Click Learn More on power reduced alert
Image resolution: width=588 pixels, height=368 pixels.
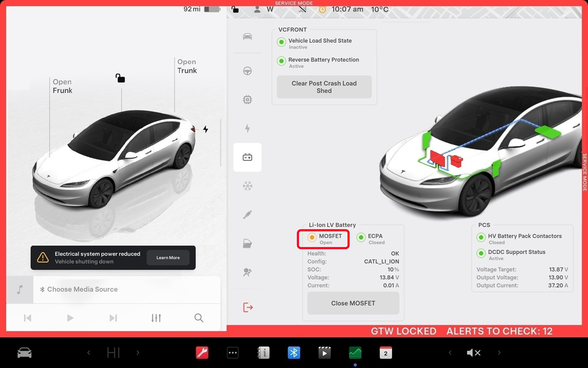[x=168, y=258]
